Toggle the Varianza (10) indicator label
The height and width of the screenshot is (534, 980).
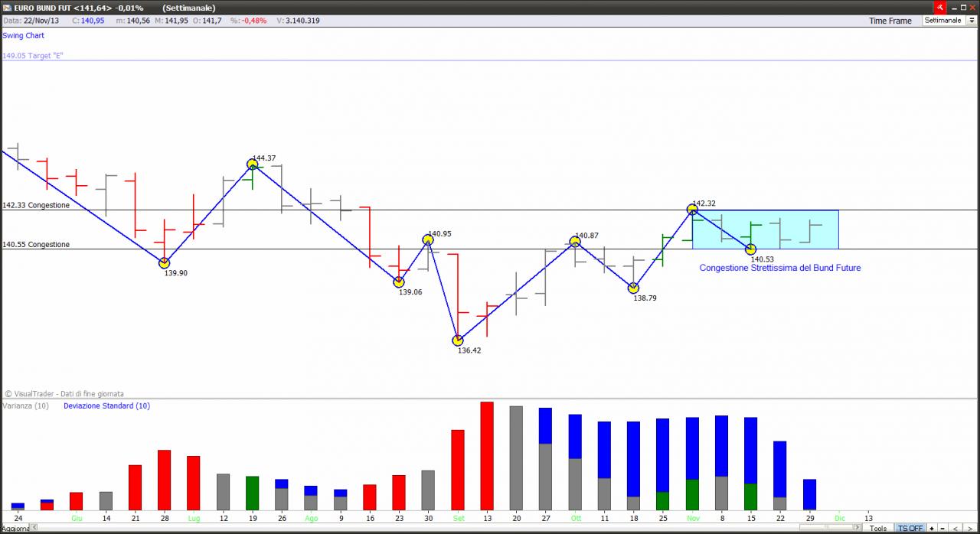click(25, 405)
